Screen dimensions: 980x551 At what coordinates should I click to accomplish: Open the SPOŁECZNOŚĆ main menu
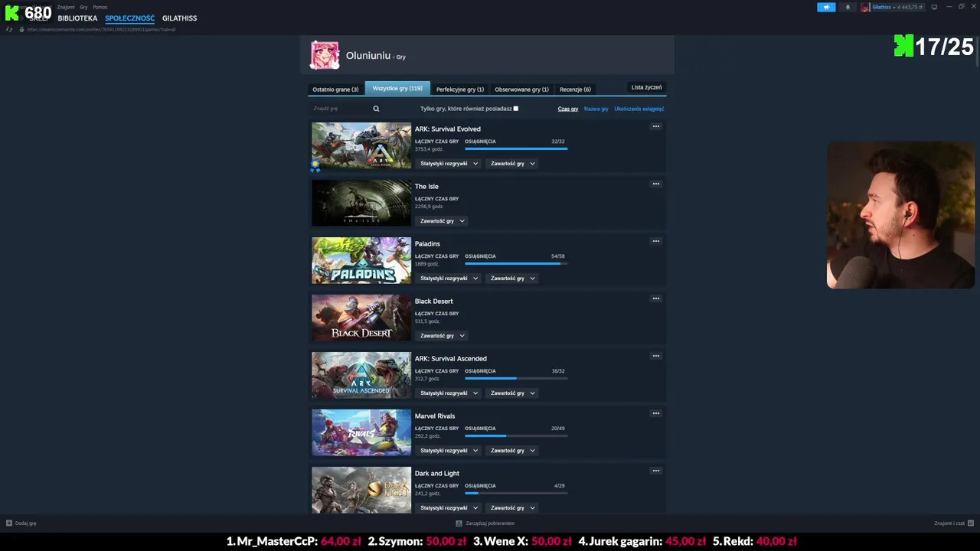coord(129,18)
